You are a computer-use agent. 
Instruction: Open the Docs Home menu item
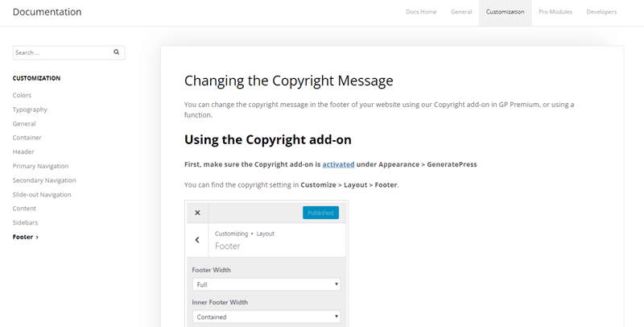tap(421, 12)
